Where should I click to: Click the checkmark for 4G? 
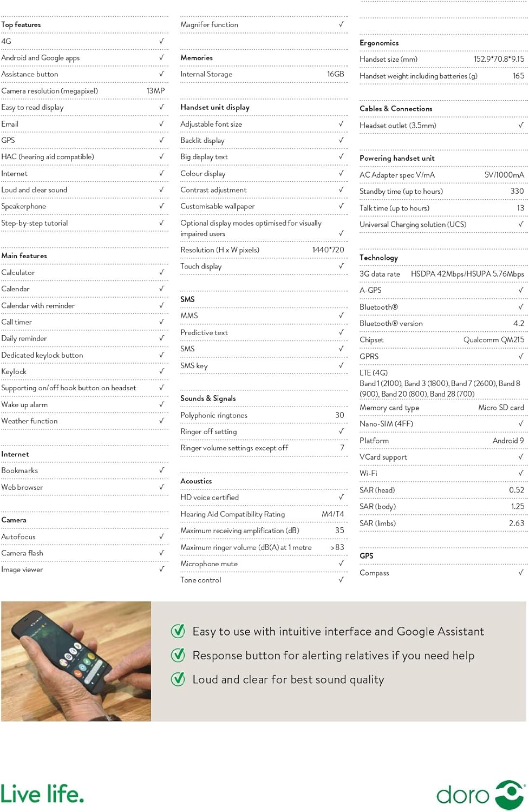click(x=161, y=41)
